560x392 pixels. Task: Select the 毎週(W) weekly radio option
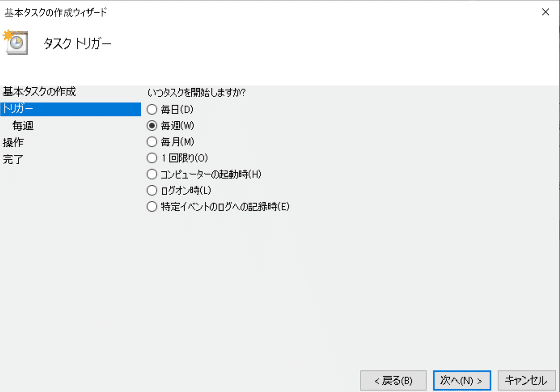[x=170, y=126]
